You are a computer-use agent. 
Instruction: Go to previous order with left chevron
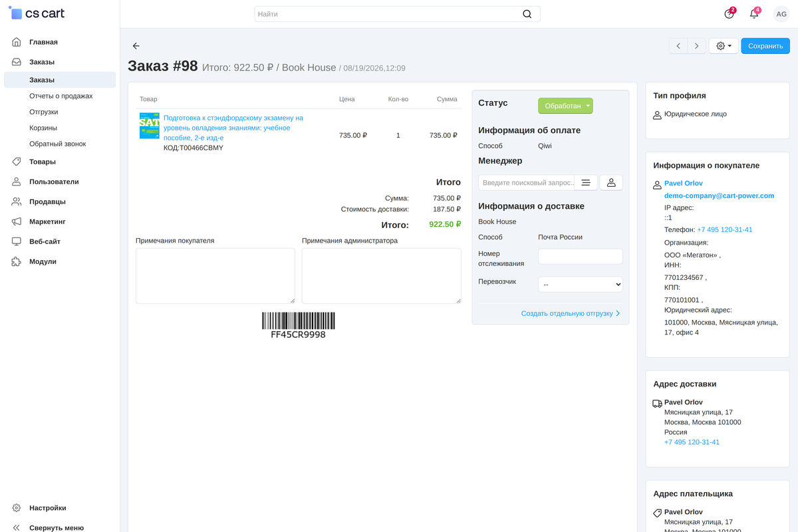(678, 46)
